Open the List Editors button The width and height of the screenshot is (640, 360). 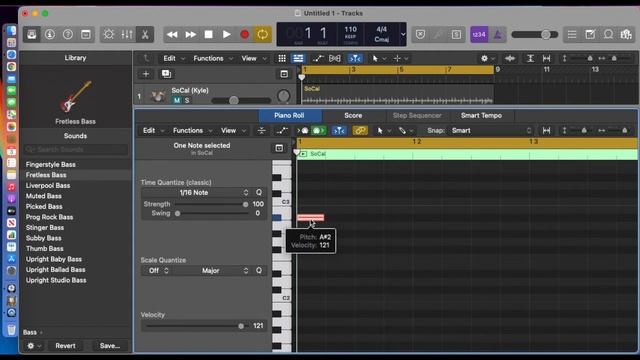pos(572,35)
